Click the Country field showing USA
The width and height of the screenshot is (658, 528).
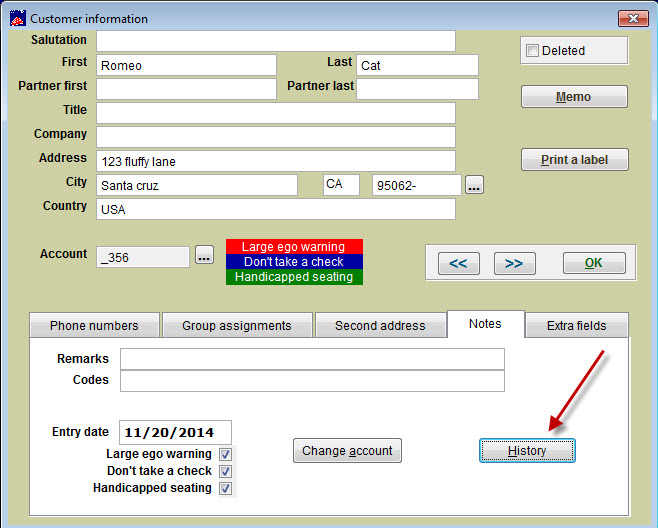pos(276,209)
